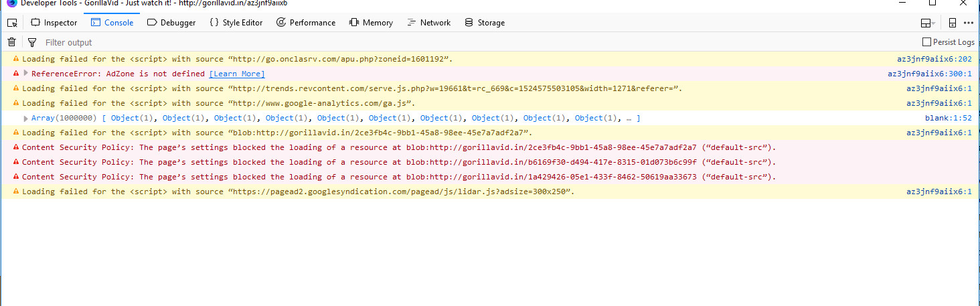The width and height of the screenshot is (980, 306).
Task: Follow the Learn More link
Action: pyautogui.click(x=237, y=74)
